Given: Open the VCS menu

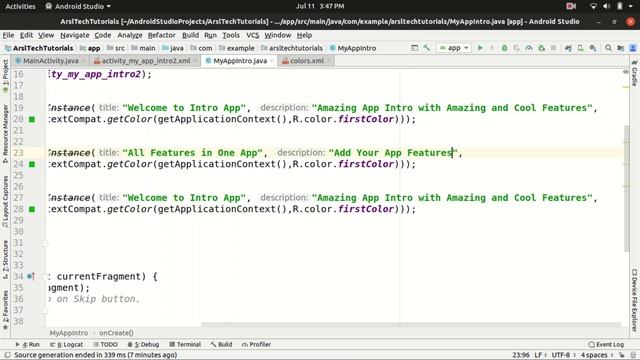Looking at the screenshot, I should click(x=252, y=35).
